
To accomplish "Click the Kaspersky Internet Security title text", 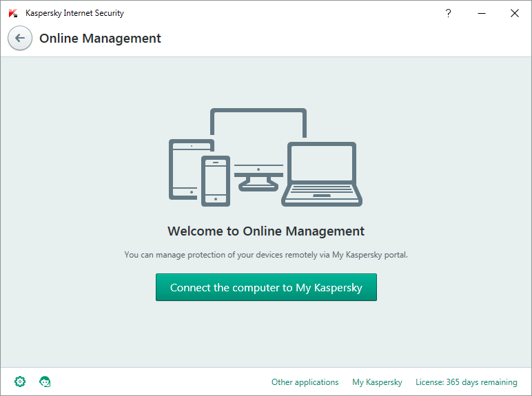I will pyautogui.click(x=74, y=13).
